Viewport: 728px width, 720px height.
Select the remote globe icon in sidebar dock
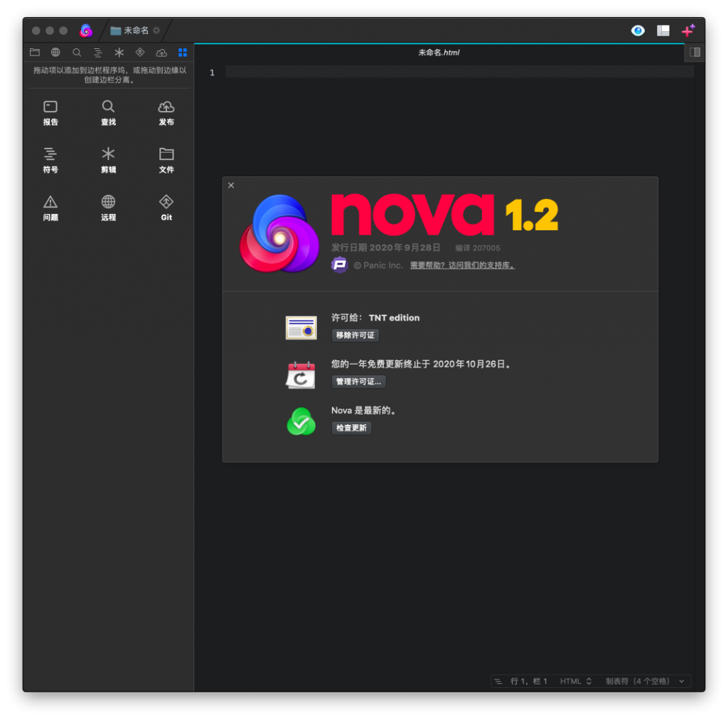click(x=55, y=53)
